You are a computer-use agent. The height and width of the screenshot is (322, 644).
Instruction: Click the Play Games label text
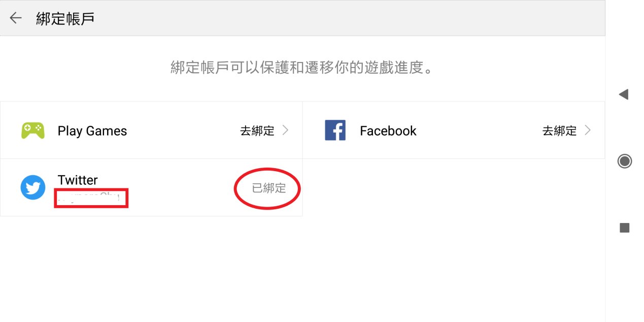(x=92, y=131)
